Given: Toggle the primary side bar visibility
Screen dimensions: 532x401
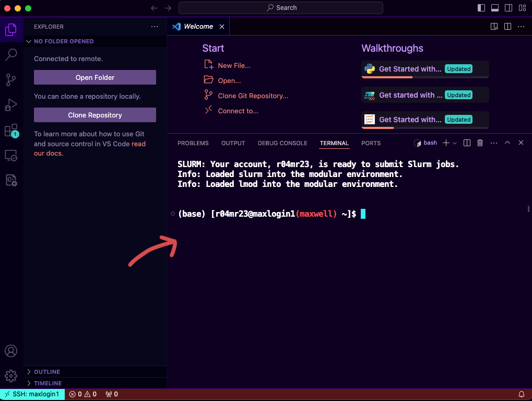Looking at the screenshot, I should tap(481, 8).
